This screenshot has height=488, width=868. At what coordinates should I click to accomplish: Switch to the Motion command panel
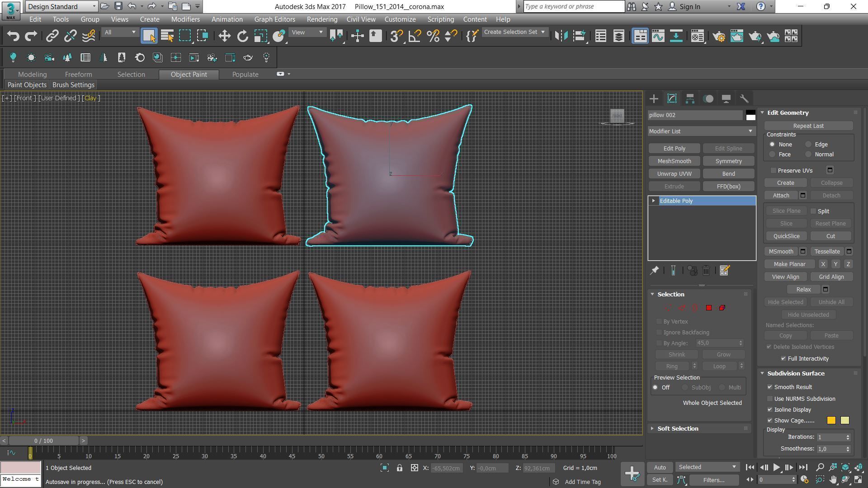[708, 99]
